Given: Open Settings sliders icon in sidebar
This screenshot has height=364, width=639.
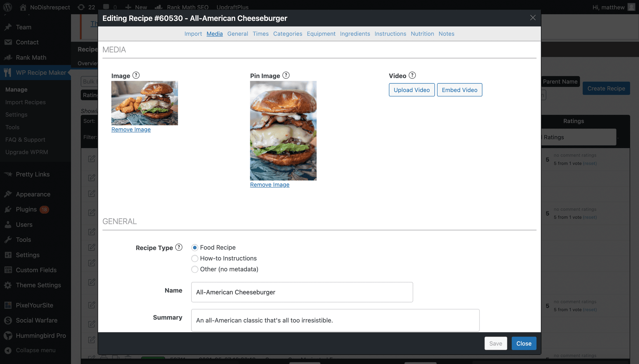Looking at the screenshot, I should click(8, 255).
